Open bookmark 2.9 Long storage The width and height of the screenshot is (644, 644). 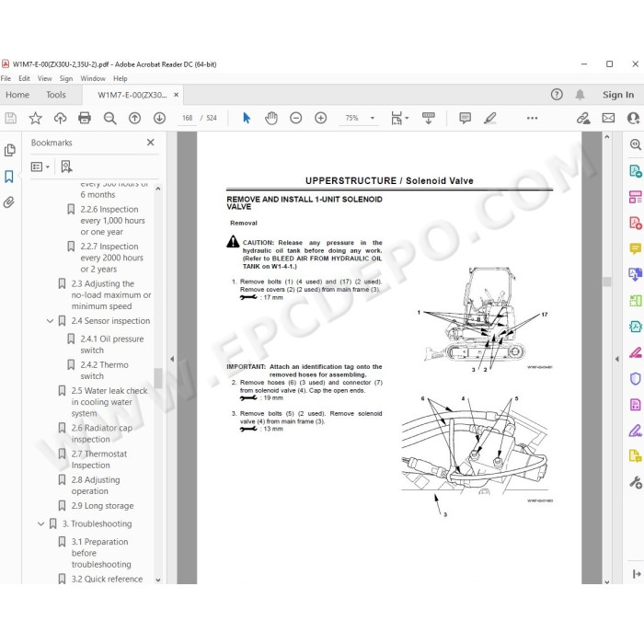tap(102, 506)
